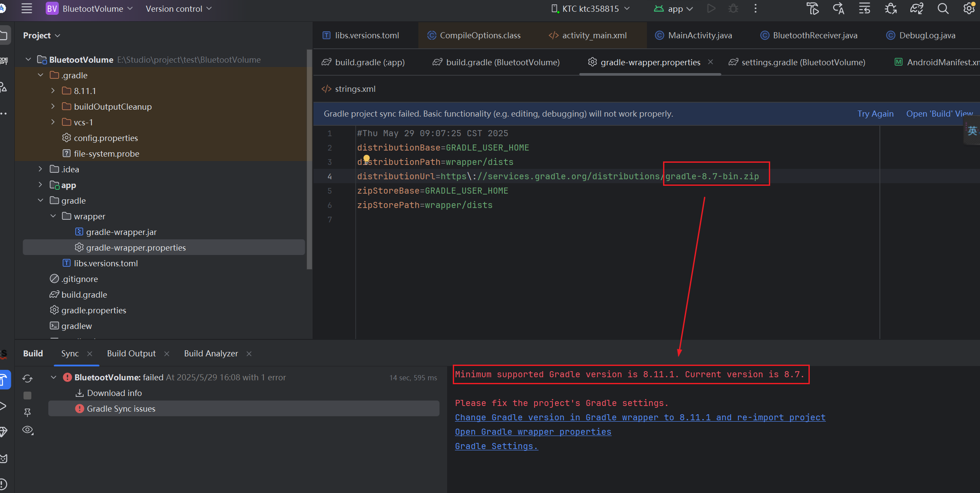Click the yellow intention lightbulb in editor
The width and height of the screenshot is (980, 493).
367,159
